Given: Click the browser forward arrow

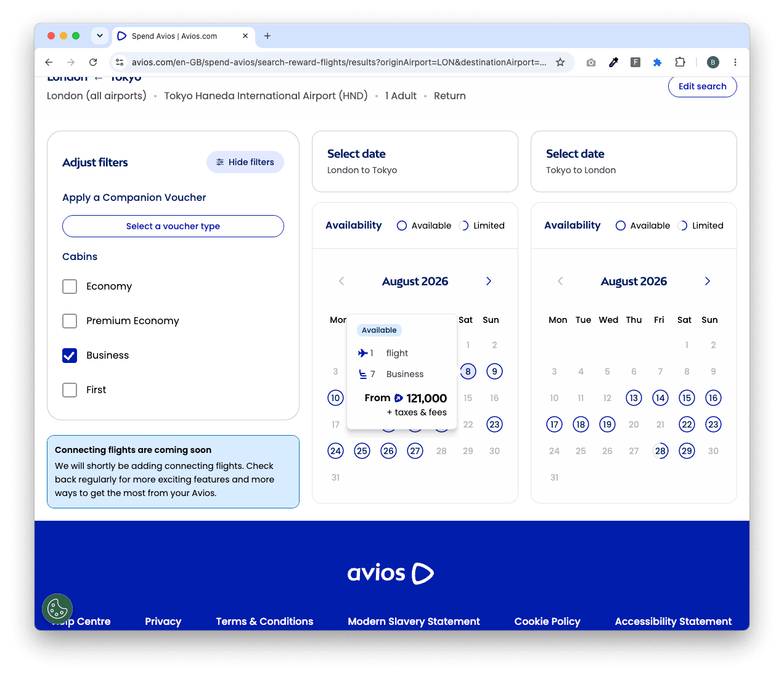Looking at the screenshot, I should [71, 62].
